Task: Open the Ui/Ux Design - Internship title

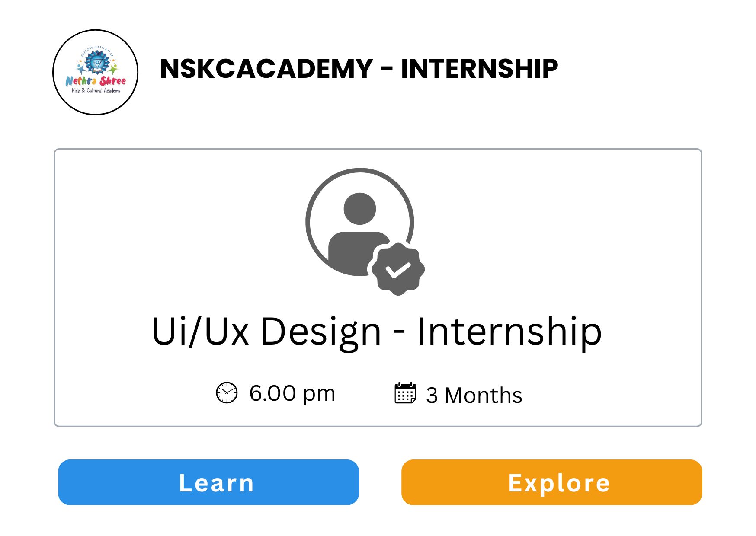Action: pos(377,331)
